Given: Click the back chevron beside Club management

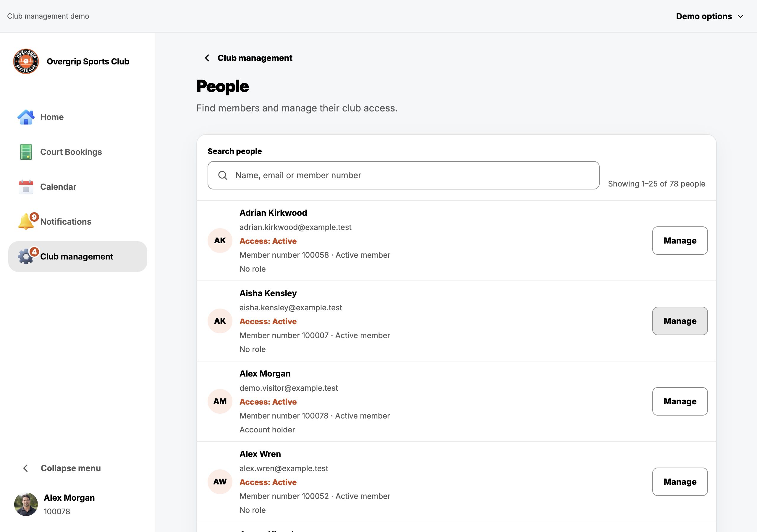Looking at the screenshot, I should click(x=207, y=58).
